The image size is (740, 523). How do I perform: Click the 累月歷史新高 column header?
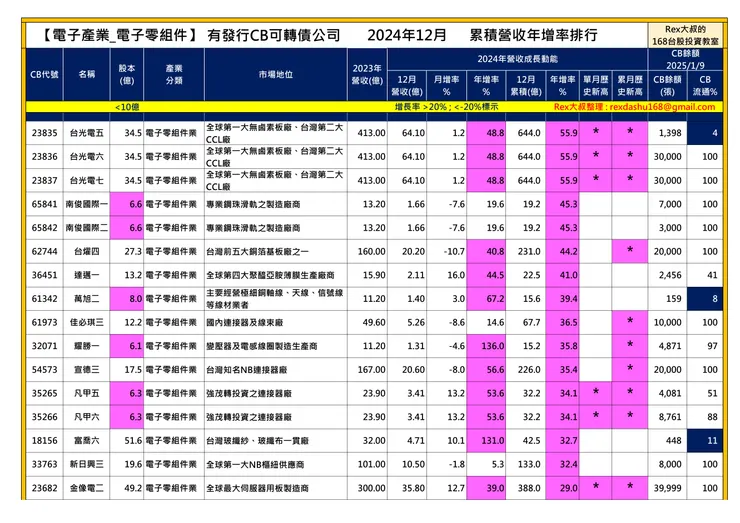click(630, 85)
